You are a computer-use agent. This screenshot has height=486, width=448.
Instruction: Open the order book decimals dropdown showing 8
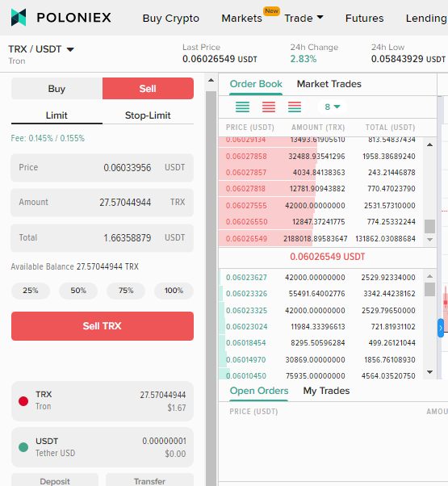(x=332, y=107)
